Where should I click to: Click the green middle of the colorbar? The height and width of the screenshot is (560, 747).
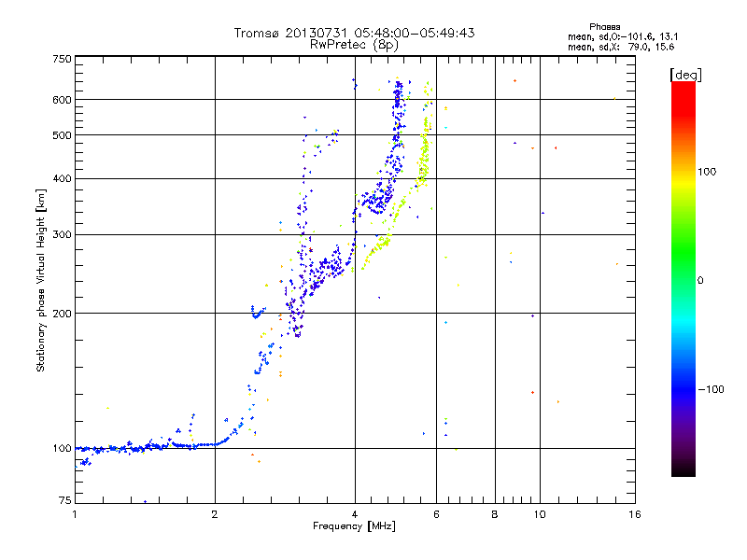[x=684, y=252]
